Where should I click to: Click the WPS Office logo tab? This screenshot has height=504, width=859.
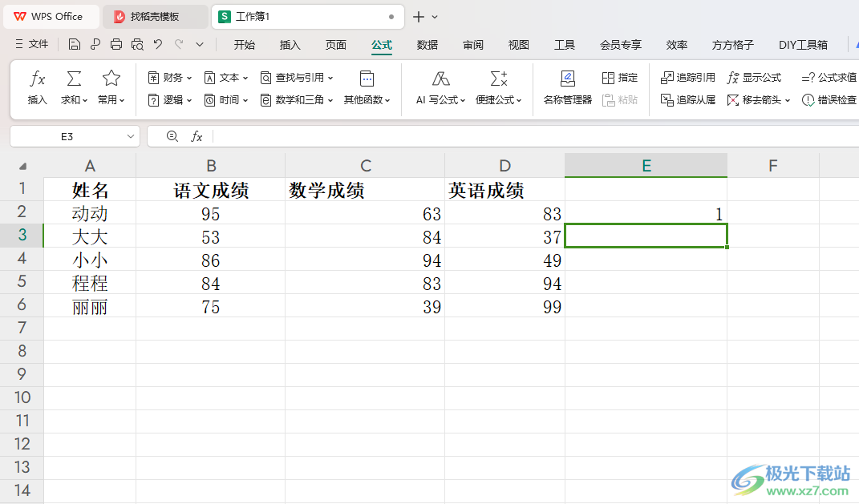[x=51, y=17]
